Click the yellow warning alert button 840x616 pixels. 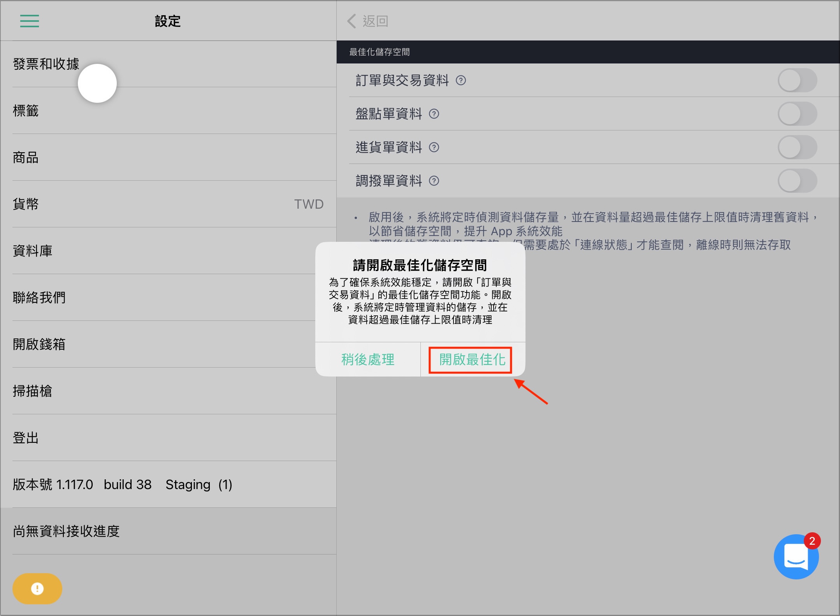coord(37,588)
